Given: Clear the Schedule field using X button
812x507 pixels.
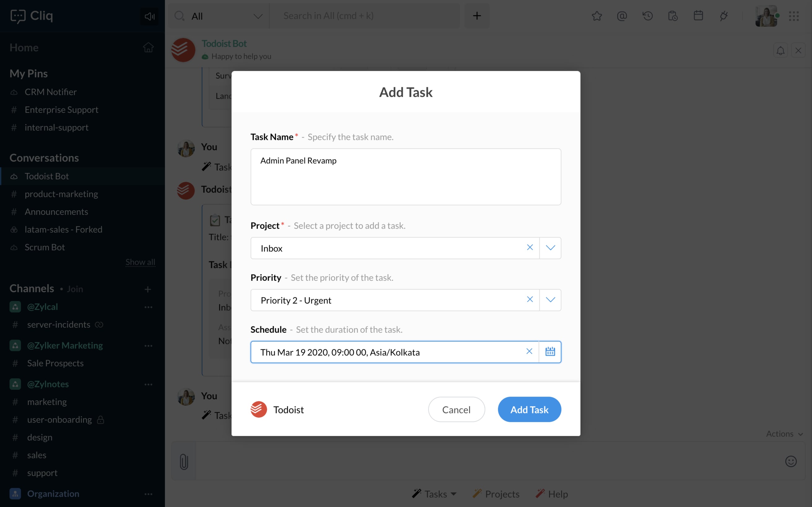Looking at the screenshot, I should click(x=529, y=351).
